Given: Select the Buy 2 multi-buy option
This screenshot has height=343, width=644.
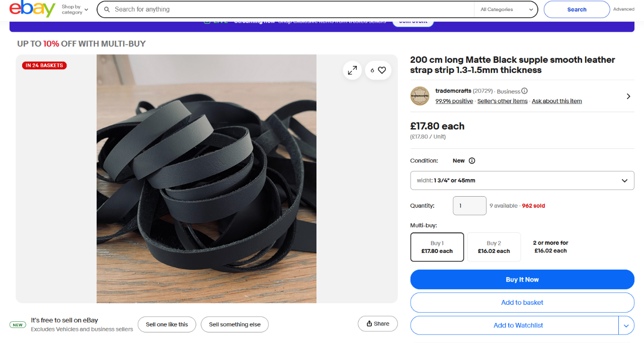Looking at the screenshot, I should 494,247.
